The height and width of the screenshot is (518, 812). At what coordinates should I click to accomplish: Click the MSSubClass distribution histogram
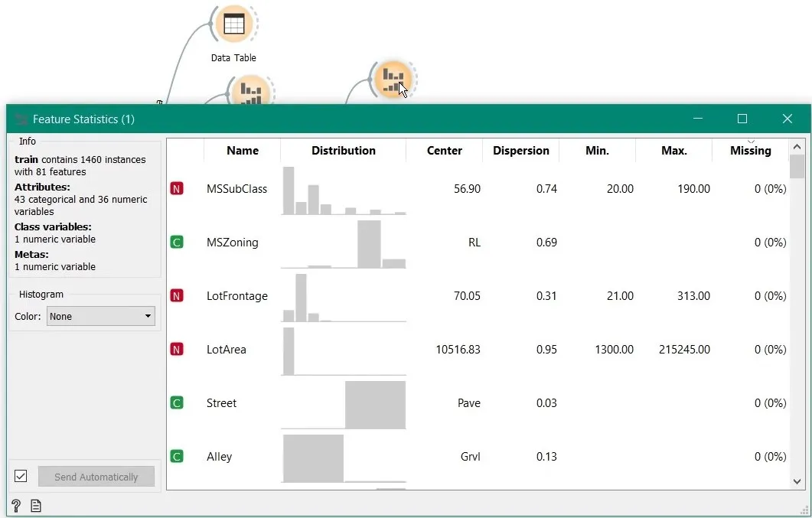pyautogui.click(x=344, y=190)
